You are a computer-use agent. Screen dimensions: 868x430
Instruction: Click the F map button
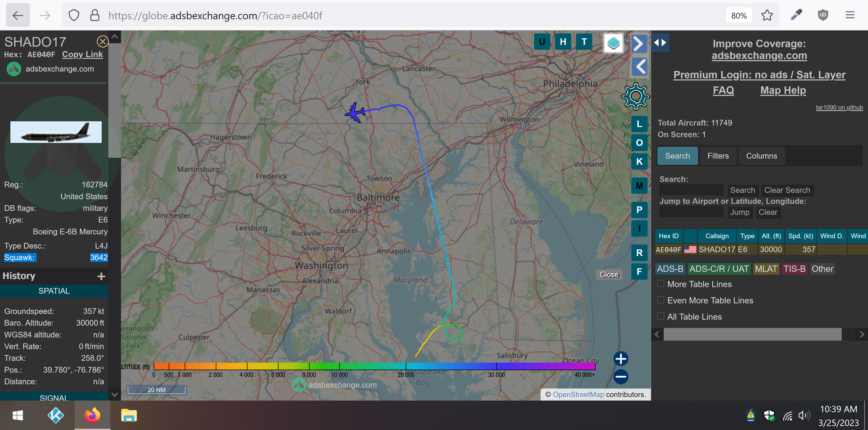tap(639, 272)
